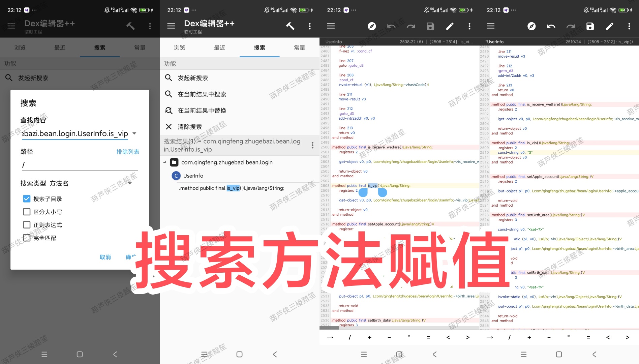Tap Android back button in second screen
The width and height of the screenshot is (639, 364).
point(275,354)
